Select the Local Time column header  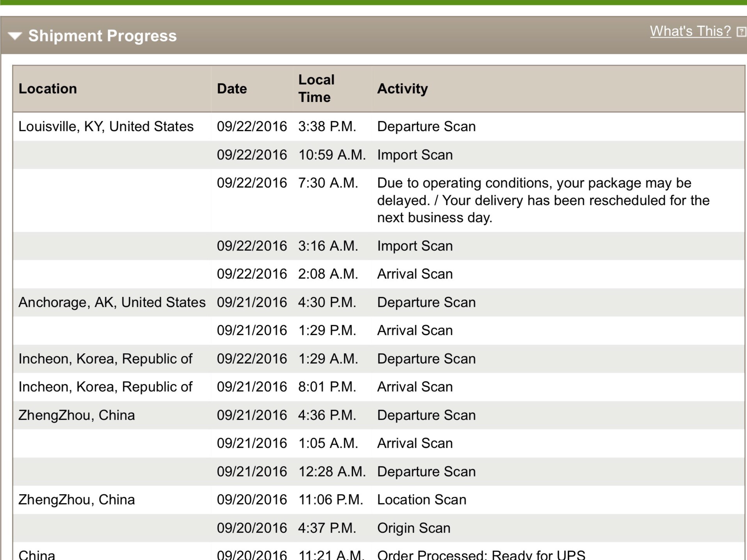coord(316,89)
